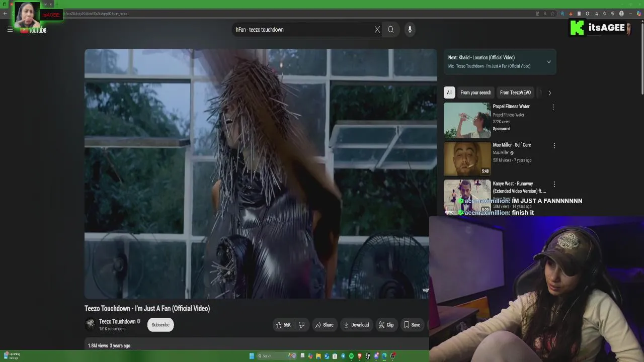Image resolution: width=644 pixels, height=362 pixels.
Task: Open the YouTube hamburger guide menu
Action: tap(10, 30)
